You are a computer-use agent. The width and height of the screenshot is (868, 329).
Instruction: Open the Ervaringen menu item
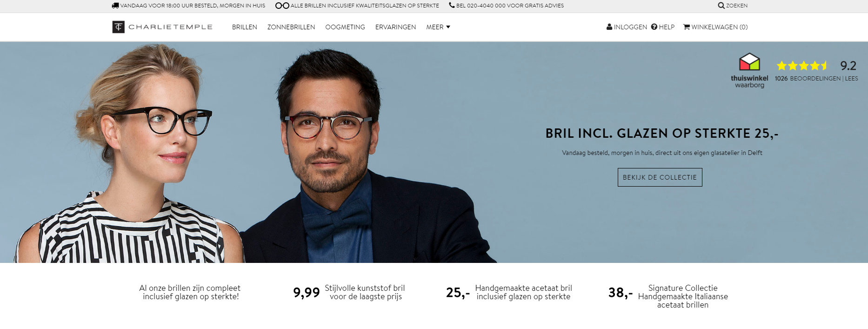(x=396, y=27)
